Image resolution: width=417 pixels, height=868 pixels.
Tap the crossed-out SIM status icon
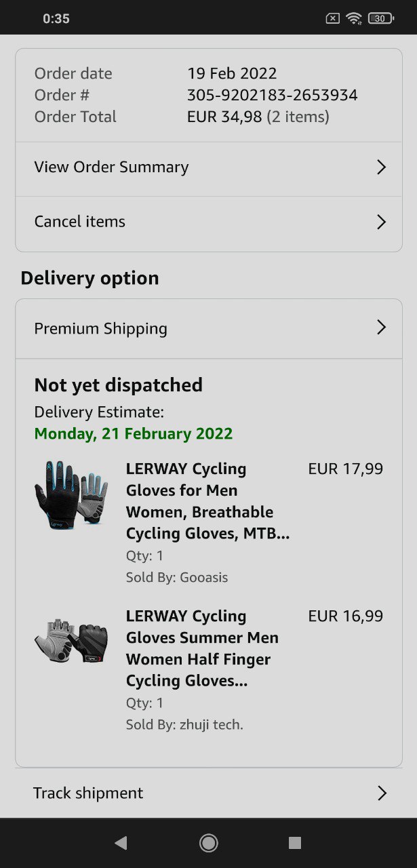332,18
